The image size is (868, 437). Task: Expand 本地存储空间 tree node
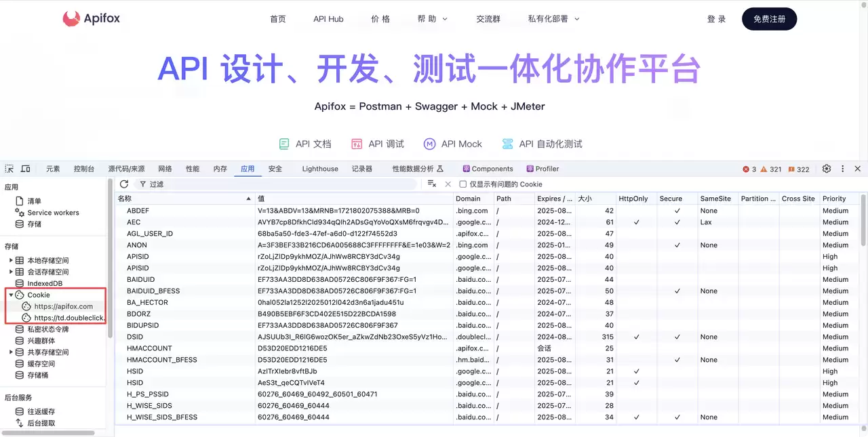[11, 260]
